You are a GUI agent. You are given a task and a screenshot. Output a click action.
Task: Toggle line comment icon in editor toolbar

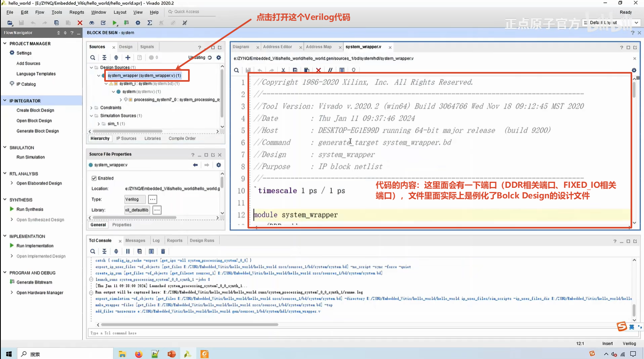pos(330,70)
